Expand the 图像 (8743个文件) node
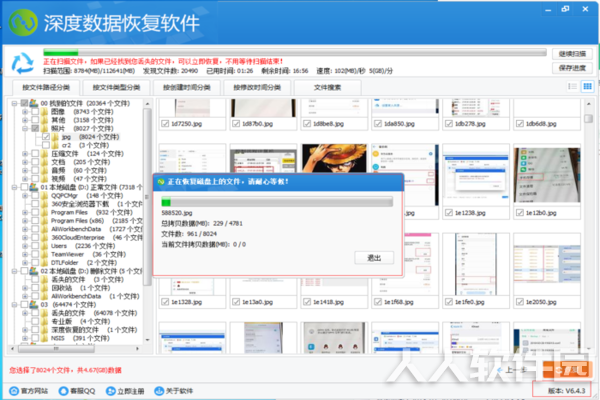Viewport: 600px width, 400px height. point(25,112)
